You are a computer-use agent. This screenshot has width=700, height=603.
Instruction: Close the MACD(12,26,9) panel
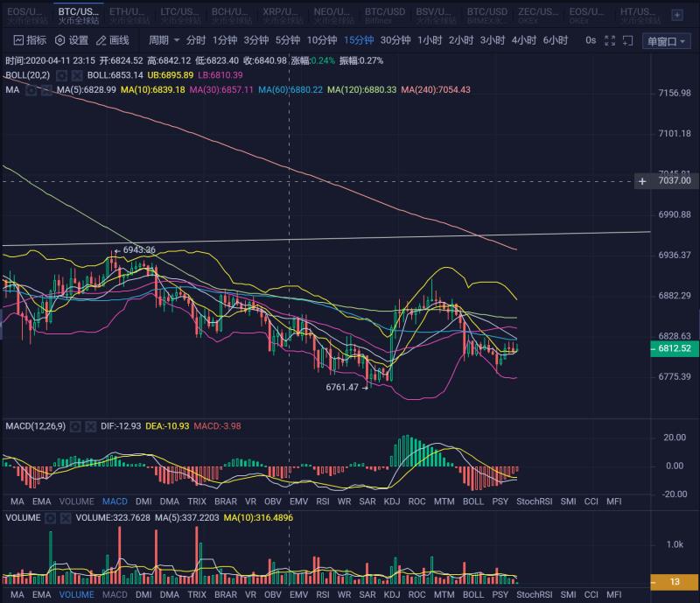tap(91, 426)
